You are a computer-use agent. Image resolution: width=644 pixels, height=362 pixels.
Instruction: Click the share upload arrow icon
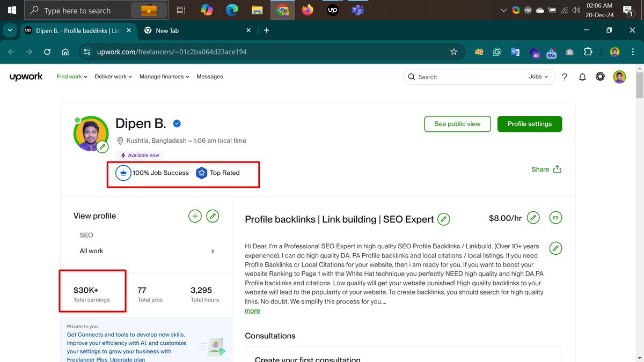(557, 169)
